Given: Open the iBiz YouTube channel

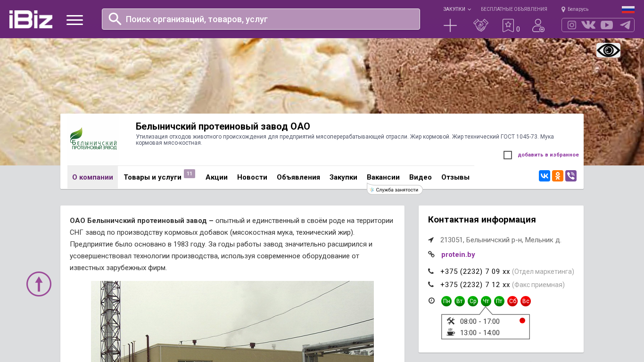Looking at the screenshot, I should click(607, 25).
